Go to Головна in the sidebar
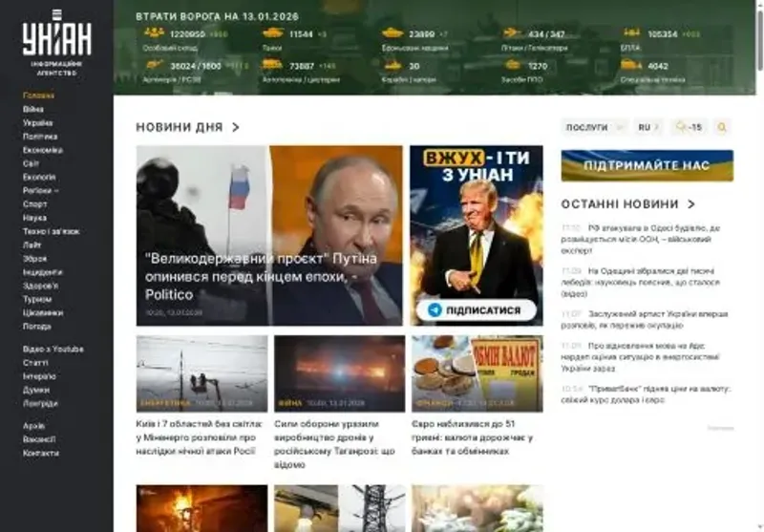764x532 pixels. [x=38, y=96]
